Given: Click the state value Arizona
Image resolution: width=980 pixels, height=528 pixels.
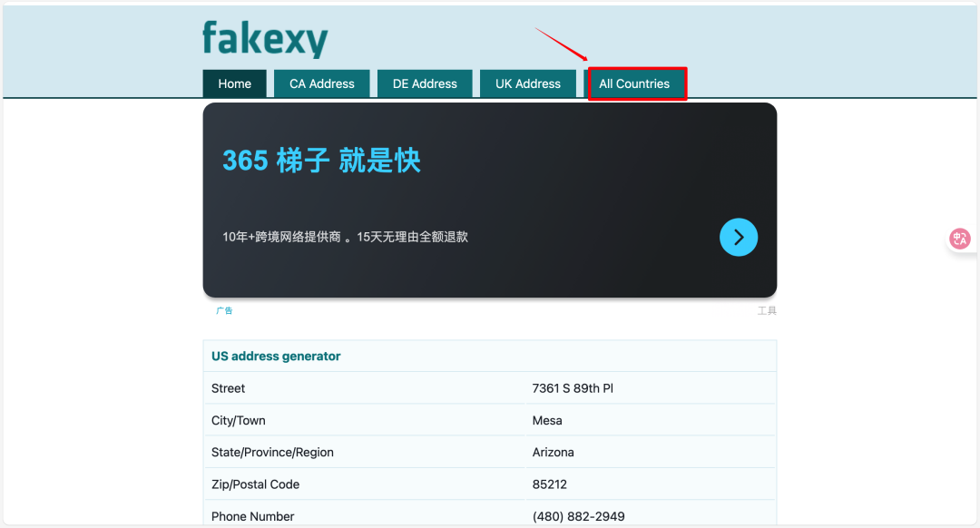Looking at the screenshot, I should tap(554, 453).
